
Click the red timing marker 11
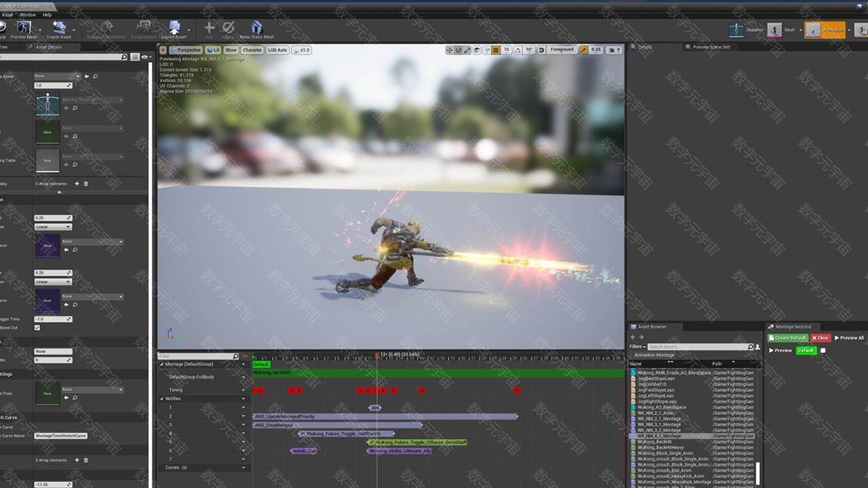tap(517, 390)
